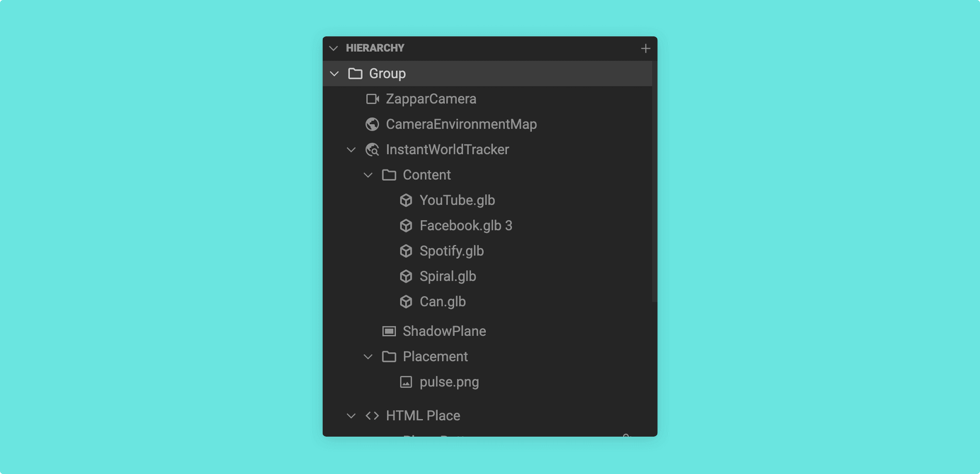Collapse the Hierarchy panel chevron
This screenshot has height=474, width=980.
(333, 48)
